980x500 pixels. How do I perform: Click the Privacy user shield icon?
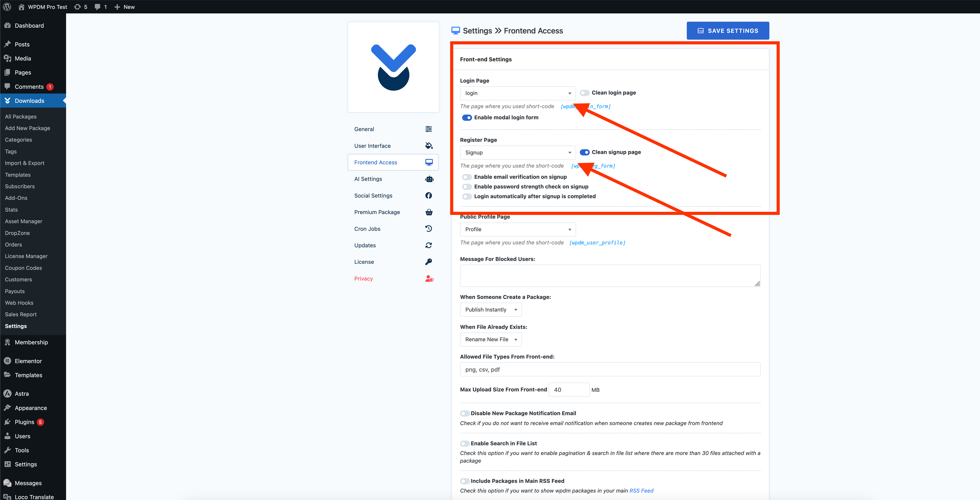[x=429, y=279]
